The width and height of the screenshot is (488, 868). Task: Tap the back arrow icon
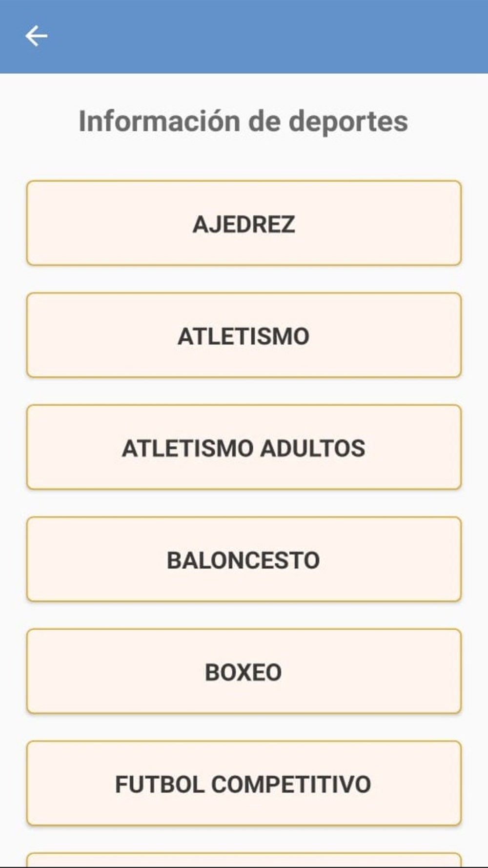click(36, 36)
